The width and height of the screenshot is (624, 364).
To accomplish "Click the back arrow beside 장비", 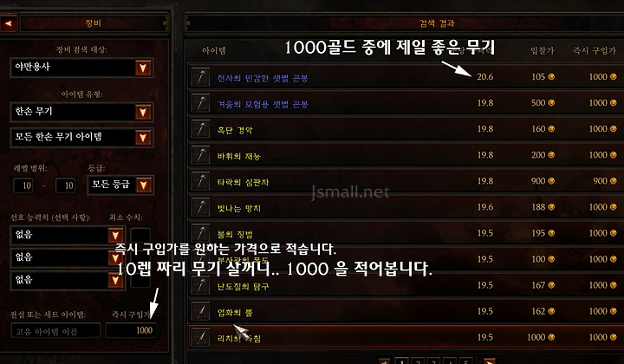I will coord(8,23).
